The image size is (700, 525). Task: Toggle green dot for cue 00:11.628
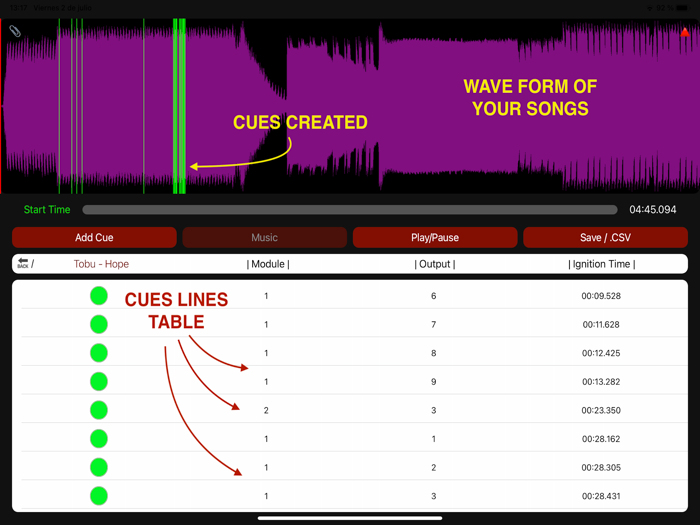point(99,324)
